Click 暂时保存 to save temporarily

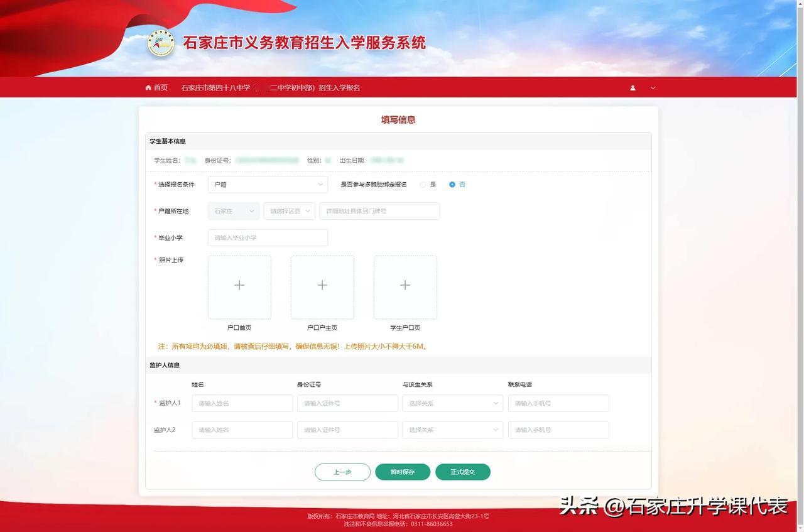click(402, 472)
